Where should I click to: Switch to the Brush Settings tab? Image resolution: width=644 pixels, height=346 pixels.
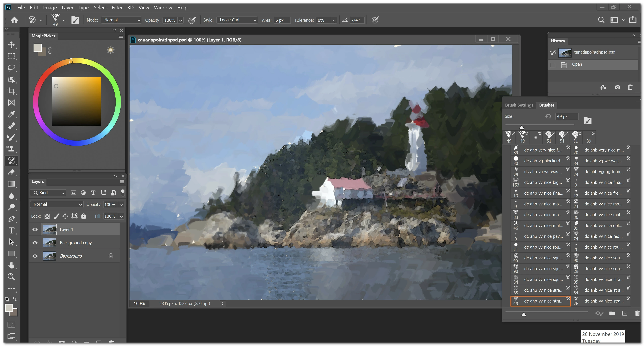(519, 105)
